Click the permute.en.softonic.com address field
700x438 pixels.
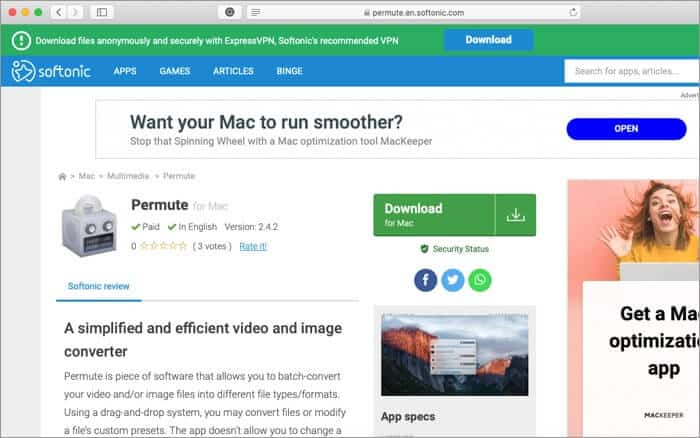414,13
